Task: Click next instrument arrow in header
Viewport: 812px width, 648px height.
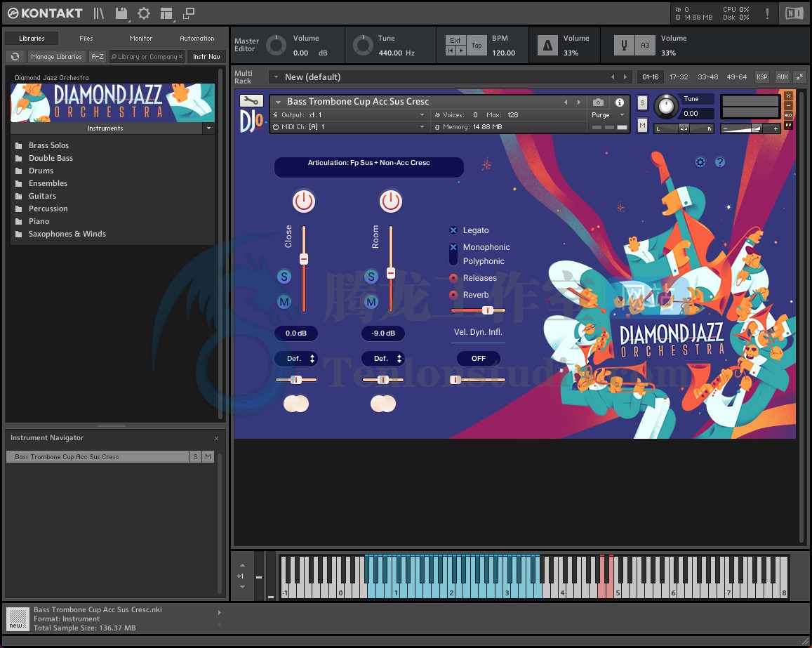Action: (579, 102)
